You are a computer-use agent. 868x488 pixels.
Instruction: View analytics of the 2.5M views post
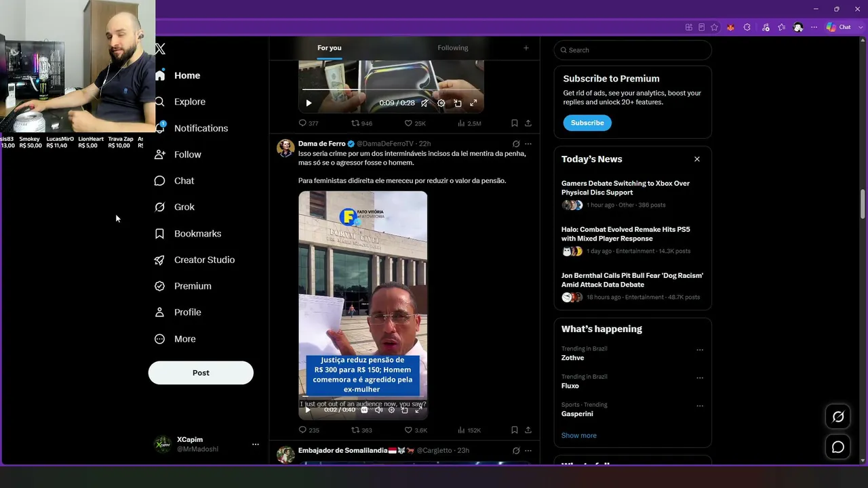point(469,123)
